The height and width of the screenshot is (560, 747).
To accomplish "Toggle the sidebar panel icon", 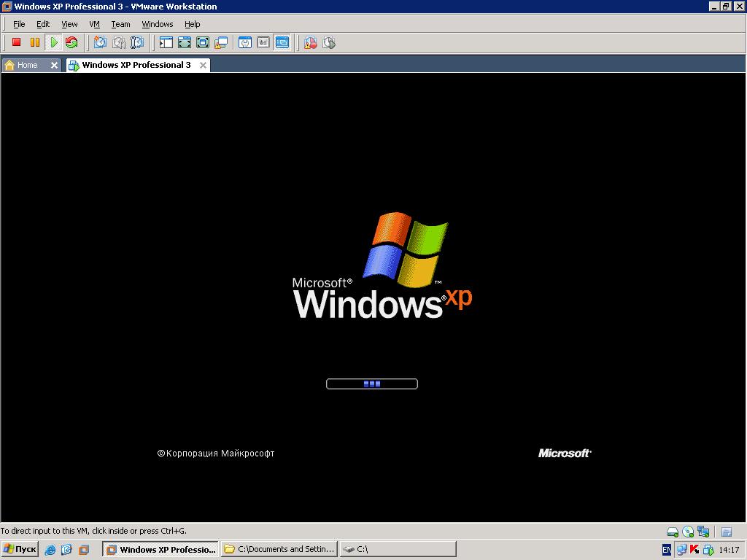I will pos(166,42).
